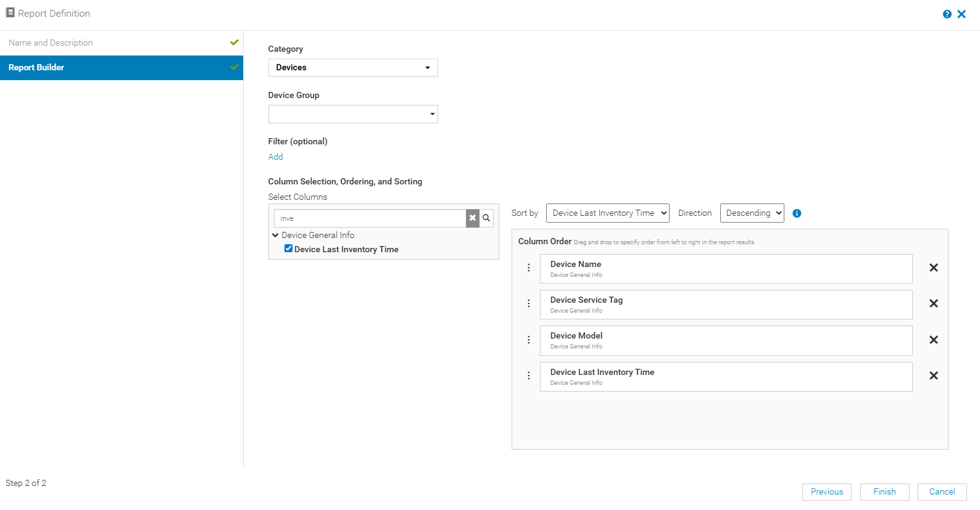
Task: Remove Device Service Tag column
Action: pos(933,303)
